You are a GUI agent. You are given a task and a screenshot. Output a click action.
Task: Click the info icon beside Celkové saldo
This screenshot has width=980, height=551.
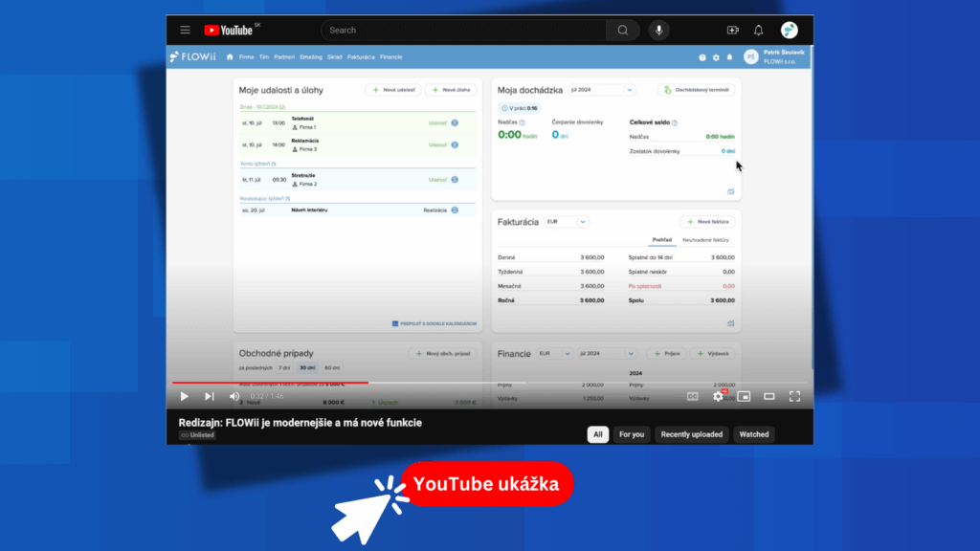tap(675, 123)
